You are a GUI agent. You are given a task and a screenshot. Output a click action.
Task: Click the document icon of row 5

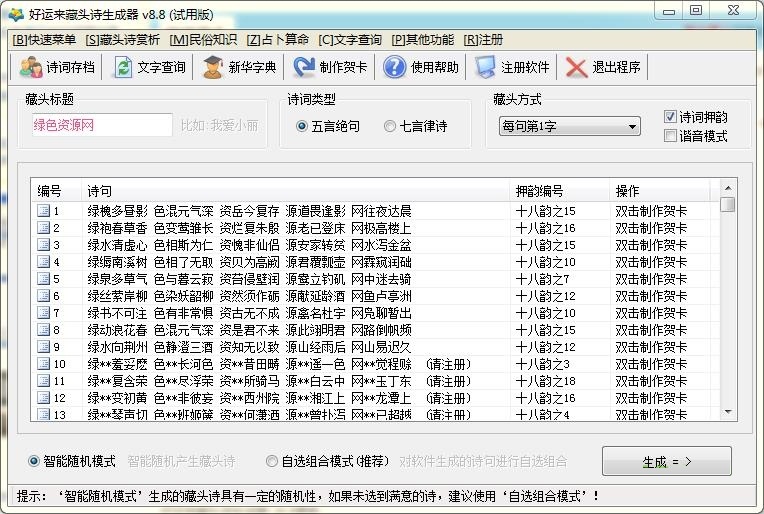click(43, 279)
